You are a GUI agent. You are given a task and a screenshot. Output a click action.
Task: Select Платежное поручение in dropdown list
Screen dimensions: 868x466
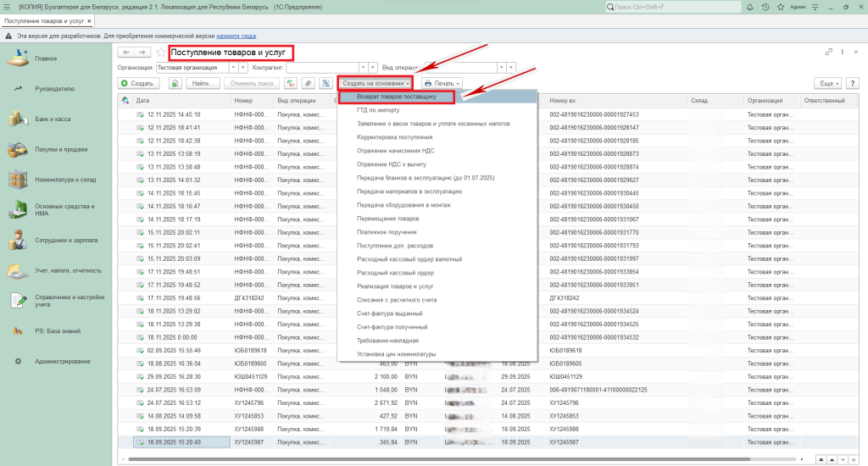click(388, 231)
